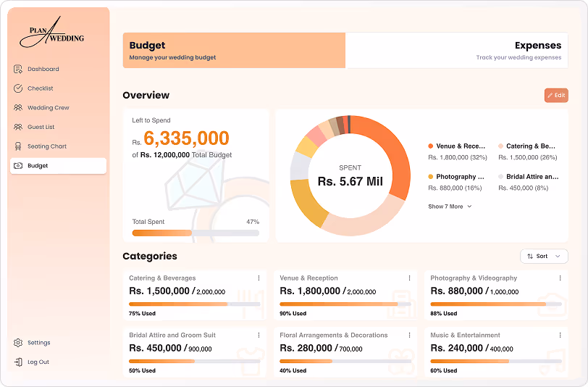Open the Seating Chart icon
The image size is (588, 387).
18,146
